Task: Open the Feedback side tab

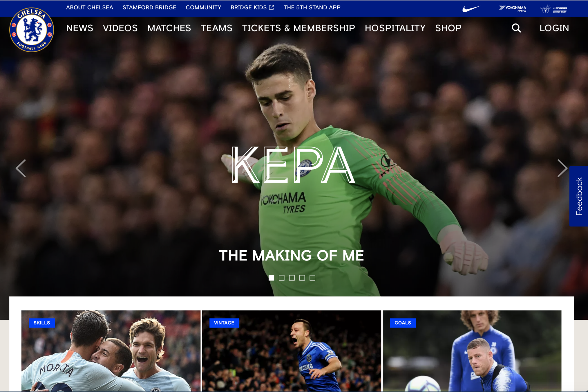Action: 579,196
